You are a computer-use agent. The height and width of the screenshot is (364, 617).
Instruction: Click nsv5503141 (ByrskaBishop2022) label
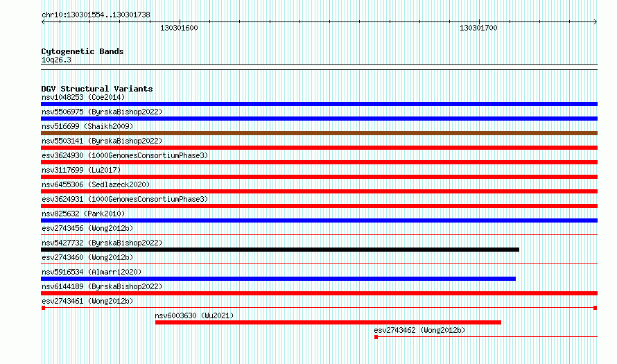pos(102,141)
